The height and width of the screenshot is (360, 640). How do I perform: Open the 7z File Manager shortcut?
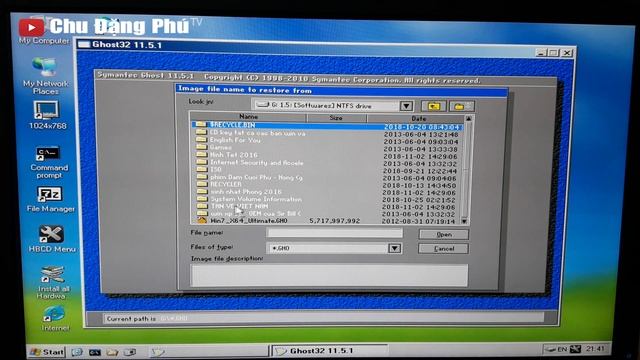pyautogui.click(x=50, y=200)
